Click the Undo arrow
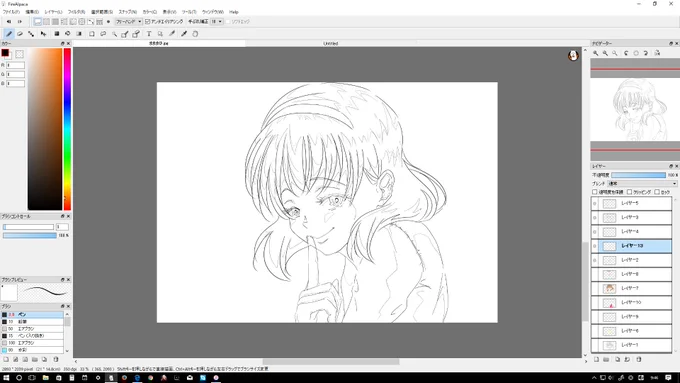Image resolution: width=680 pixels, height=383 pixels. [9, 21]
